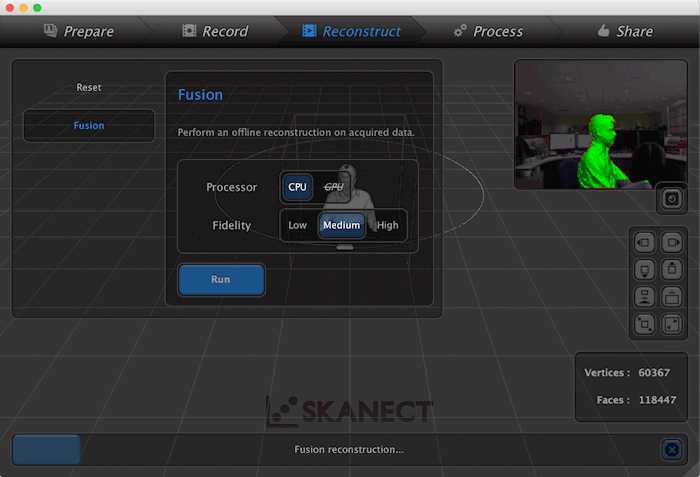Click the up-arrow view icon

tap(672, 270)
